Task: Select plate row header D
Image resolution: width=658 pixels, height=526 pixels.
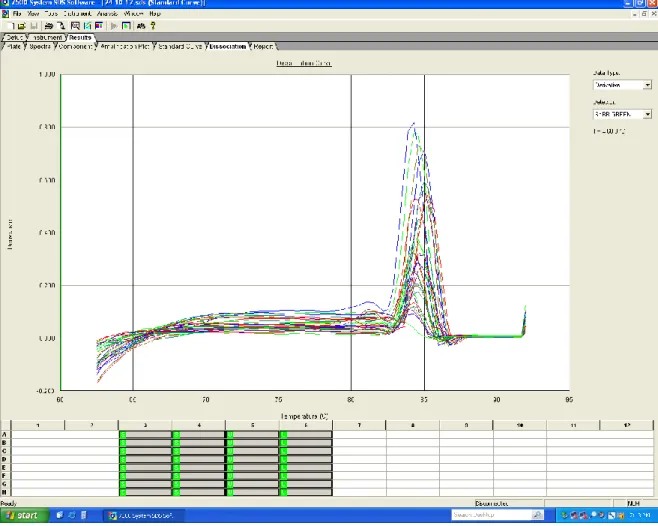Action: (5, 459)
